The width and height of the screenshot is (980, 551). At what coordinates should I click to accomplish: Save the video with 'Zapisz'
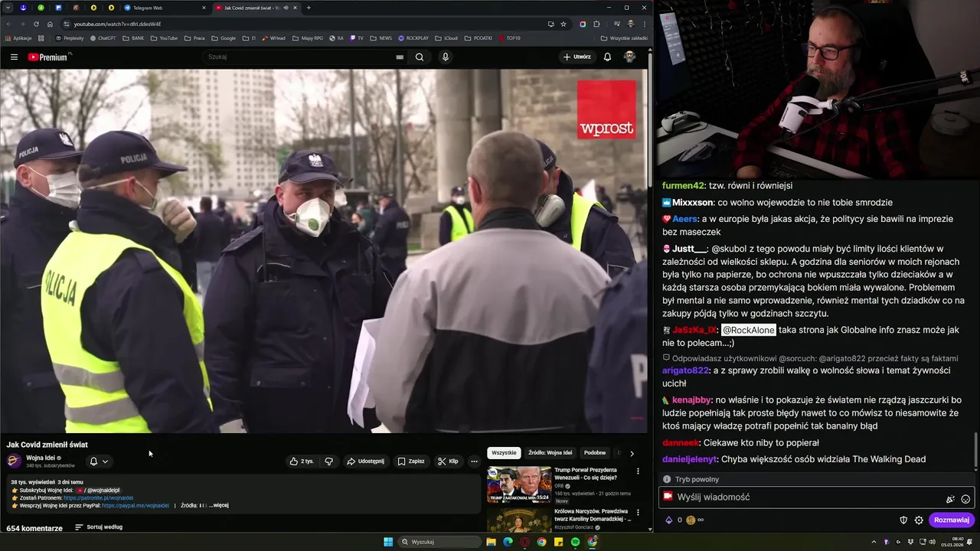click(x=411, y=461)
